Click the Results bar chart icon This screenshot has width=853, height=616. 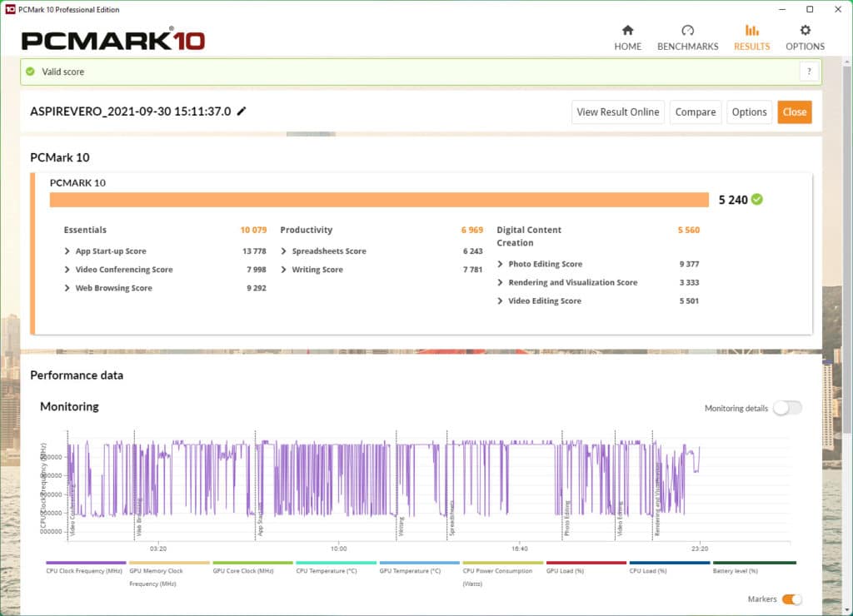[x=752, y=30]
